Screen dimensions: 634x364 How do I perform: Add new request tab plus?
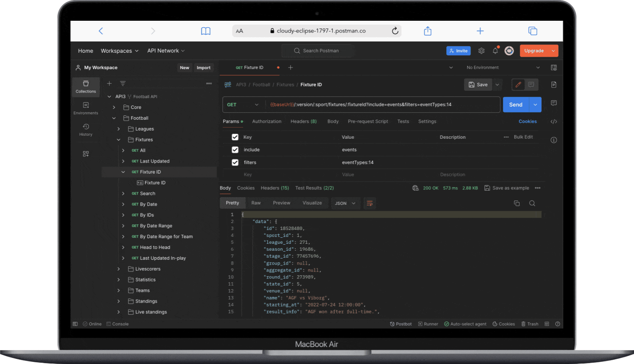tap(291, 67)
